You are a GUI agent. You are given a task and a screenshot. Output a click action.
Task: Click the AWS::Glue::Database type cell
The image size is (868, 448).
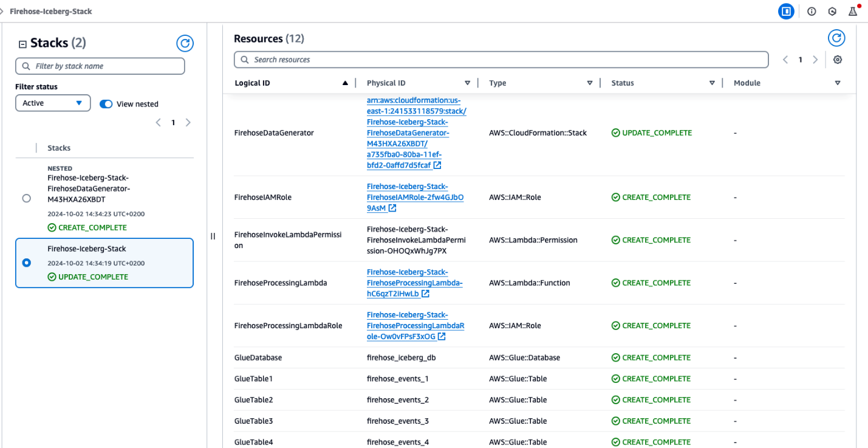tap(525, 357)
